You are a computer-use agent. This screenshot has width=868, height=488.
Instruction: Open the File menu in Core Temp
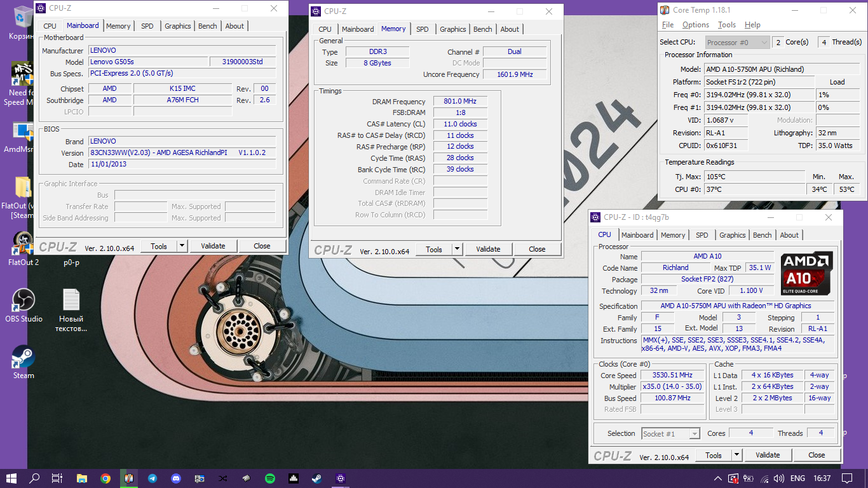tap(668, 25)
